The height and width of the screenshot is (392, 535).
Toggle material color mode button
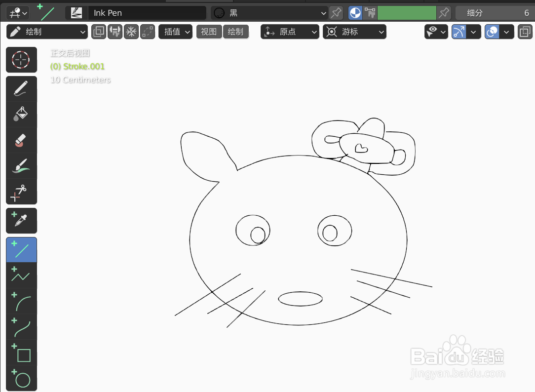(355, 13)
